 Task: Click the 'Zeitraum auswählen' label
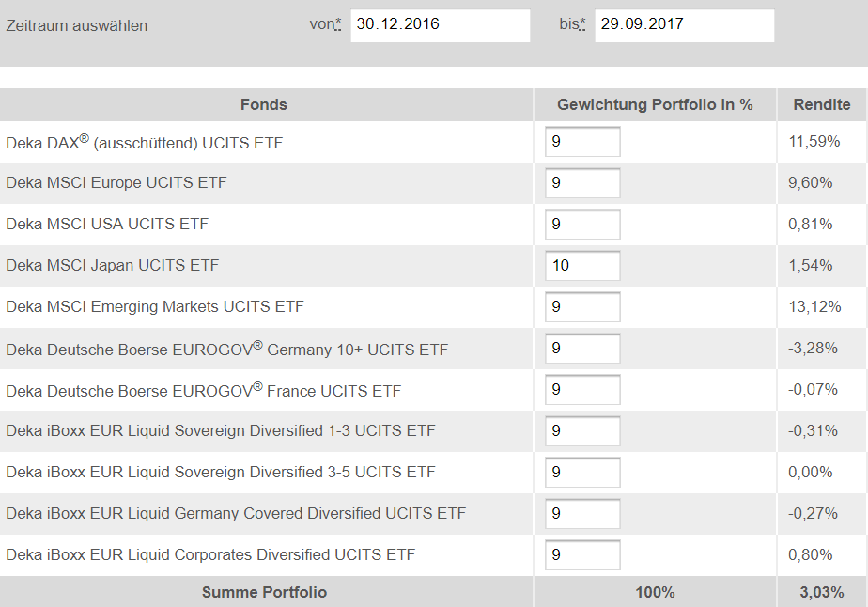click(x=77, y=26)
